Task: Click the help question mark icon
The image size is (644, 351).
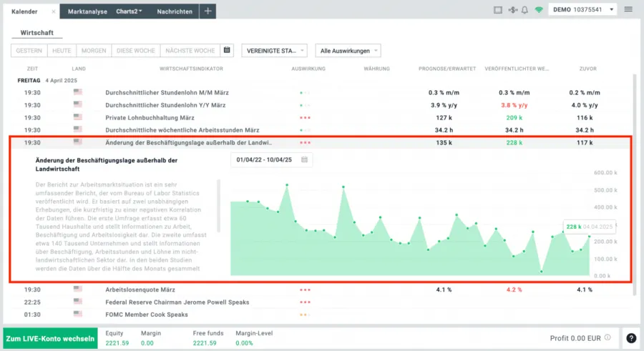Action: tap(630, 338)
